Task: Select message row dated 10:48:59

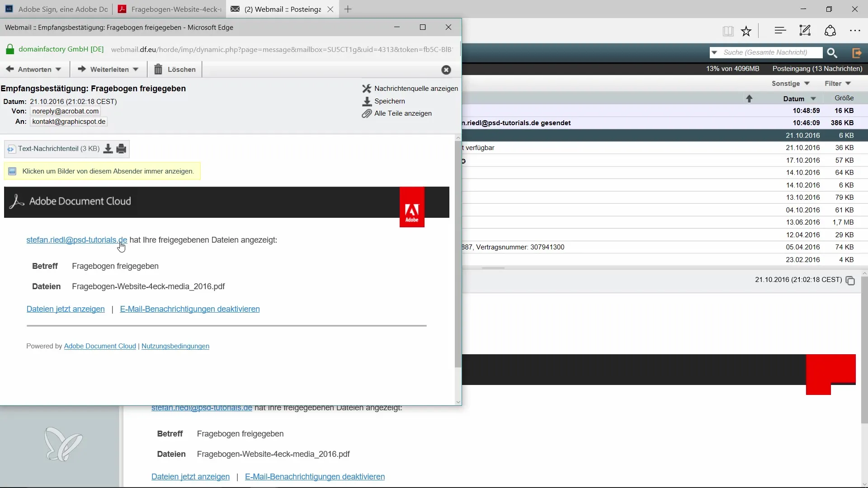Action: coord(665,111)
